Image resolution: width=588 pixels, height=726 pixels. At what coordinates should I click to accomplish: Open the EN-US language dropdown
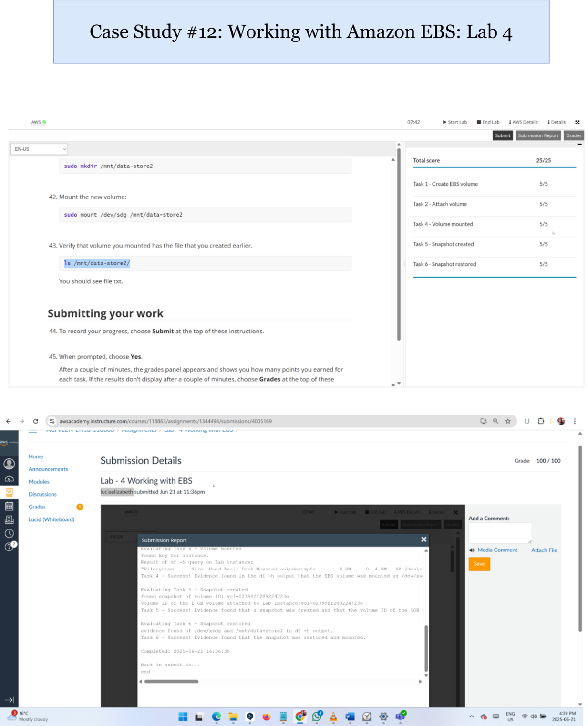[39, 149]
